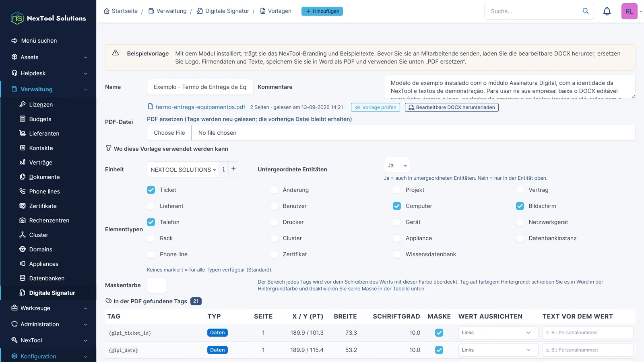Click the Phone lines icon
Image resolution: width=644 pixels, height=362 pixels.
click(x=23, y=191)
